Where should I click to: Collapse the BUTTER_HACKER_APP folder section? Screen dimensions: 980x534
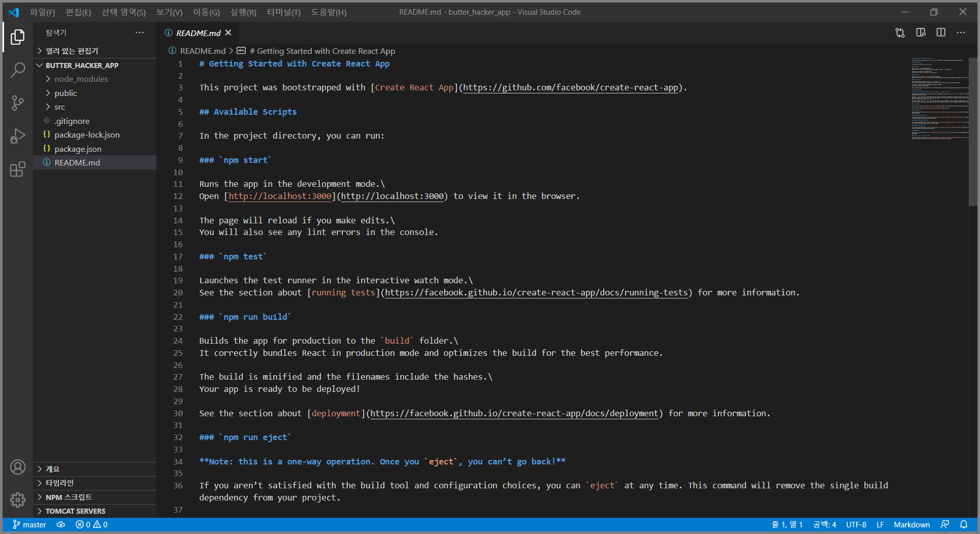click(95, 65)
